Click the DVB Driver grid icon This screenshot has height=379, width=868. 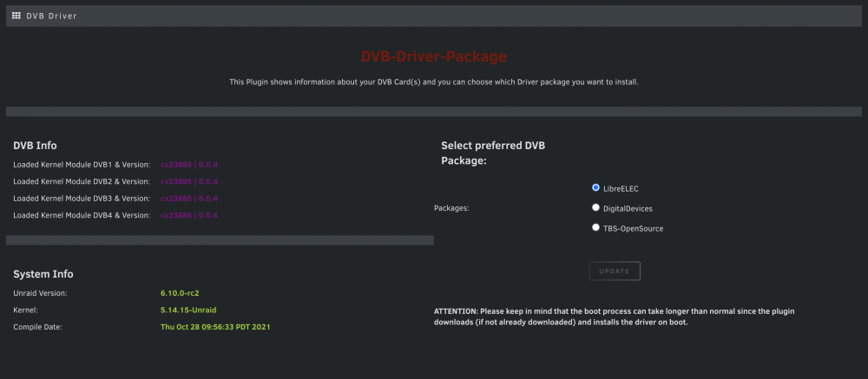click(16, 16)
